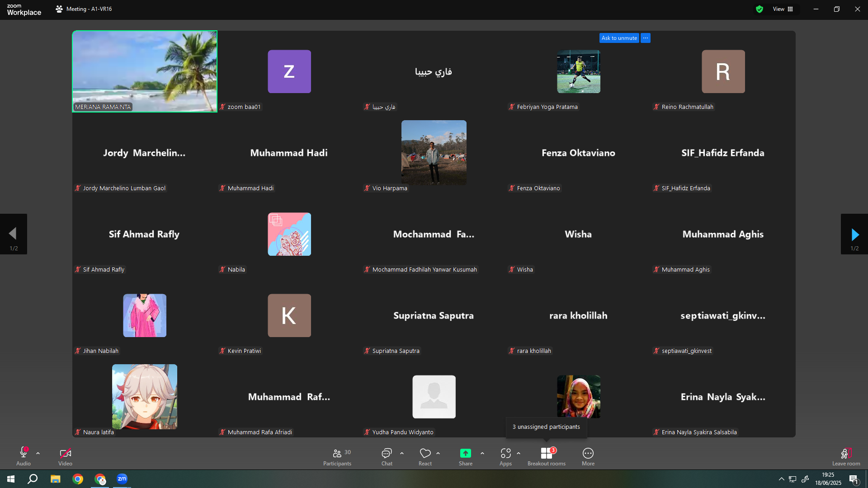Click Vio Harpama profile photo
Viewport: 868px width, 488px height.
434,153
